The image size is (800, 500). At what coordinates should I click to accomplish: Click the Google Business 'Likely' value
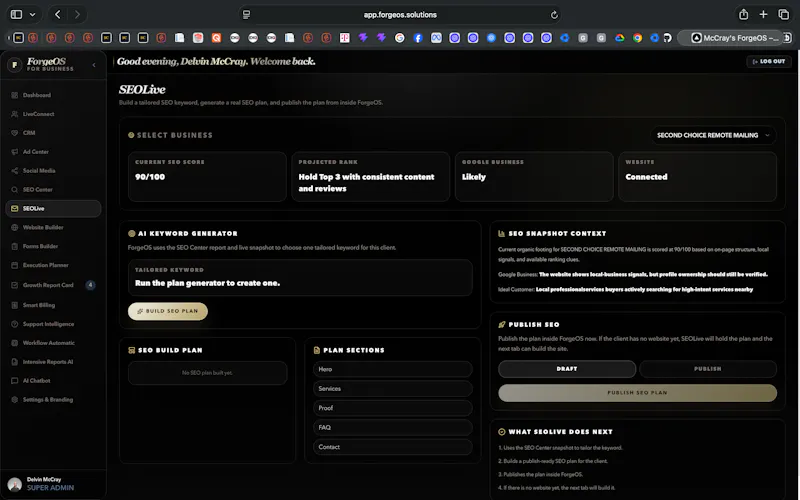tap(473, 177)
